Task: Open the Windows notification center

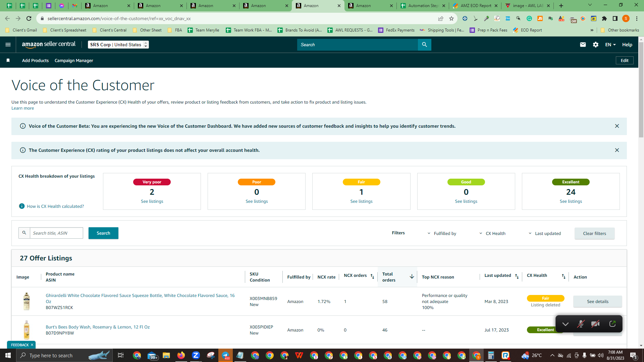Action: click(x=634, y=355)
